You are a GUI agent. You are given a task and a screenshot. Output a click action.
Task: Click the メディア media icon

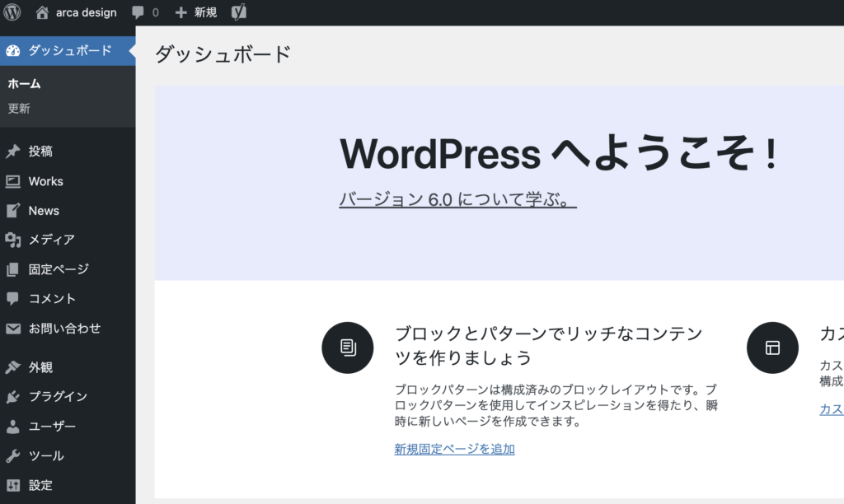(x=13, y=240)
